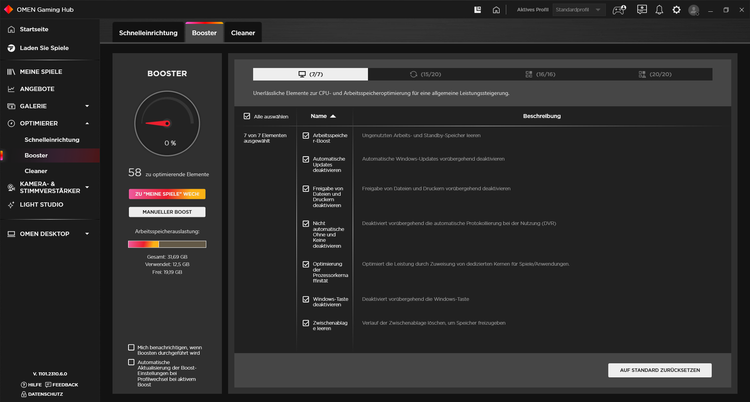Enable Mich benachrichtigen boost notification checkbox
This screenshot has height=402, width=750.
click(131, 347)
